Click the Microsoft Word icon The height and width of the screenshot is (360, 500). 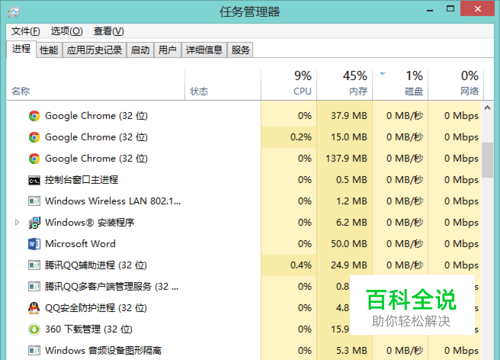click(34, 244)
